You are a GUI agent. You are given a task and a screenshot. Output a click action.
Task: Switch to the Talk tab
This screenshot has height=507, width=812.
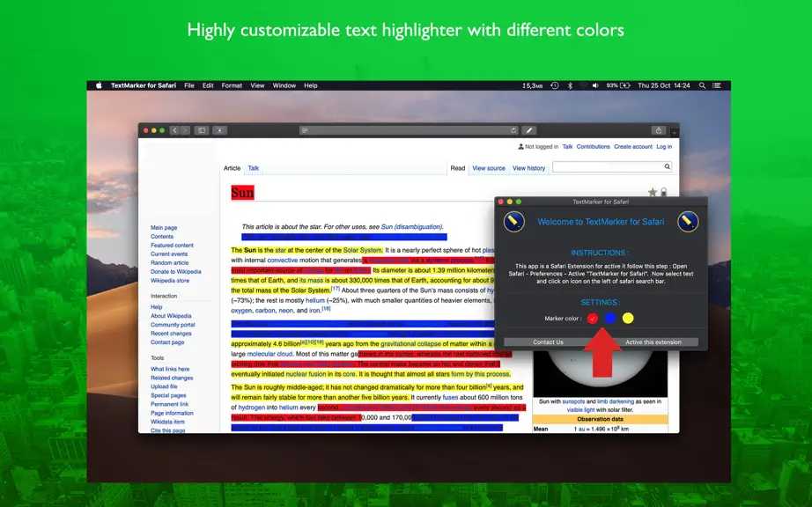[254, 168]
